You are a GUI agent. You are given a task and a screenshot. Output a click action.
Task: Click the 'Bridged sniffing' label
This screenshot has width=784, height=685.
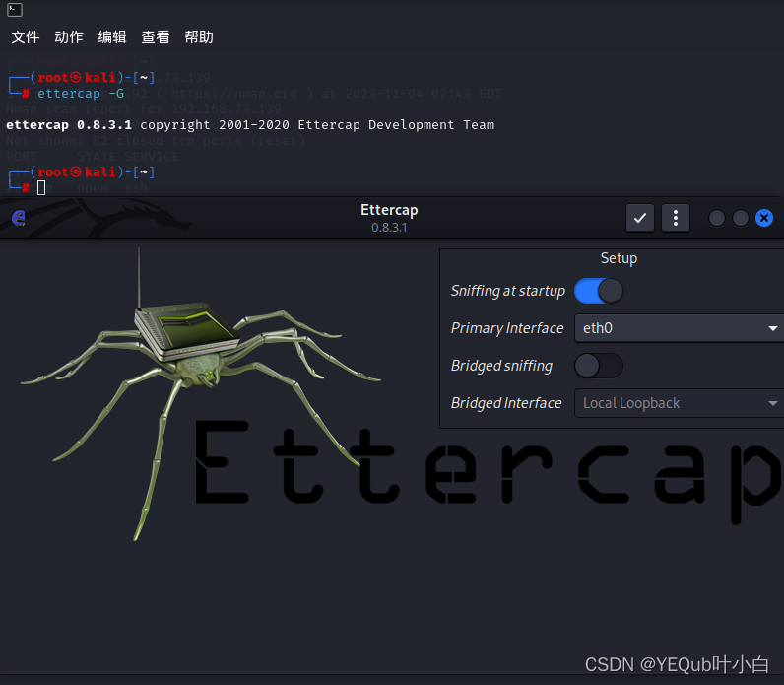click(x=501, y=366)
